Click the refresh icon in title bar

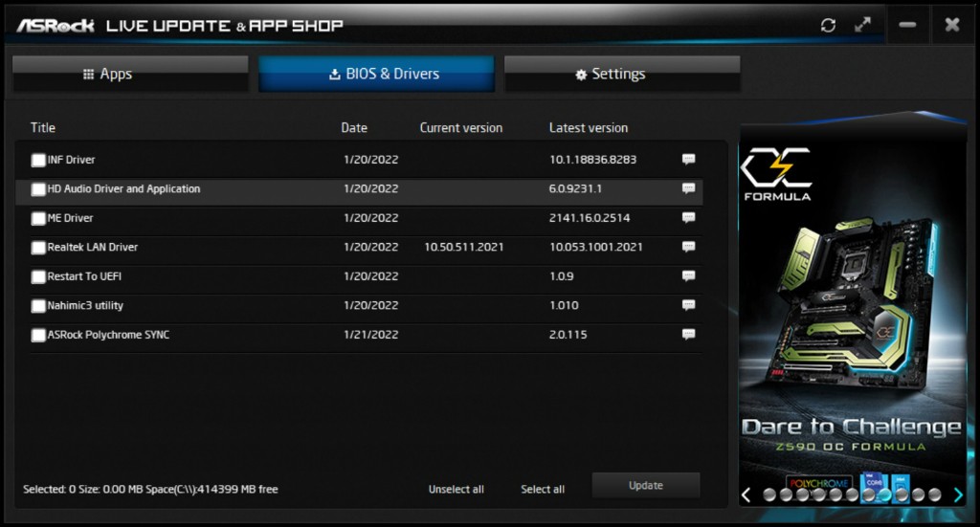828,25
